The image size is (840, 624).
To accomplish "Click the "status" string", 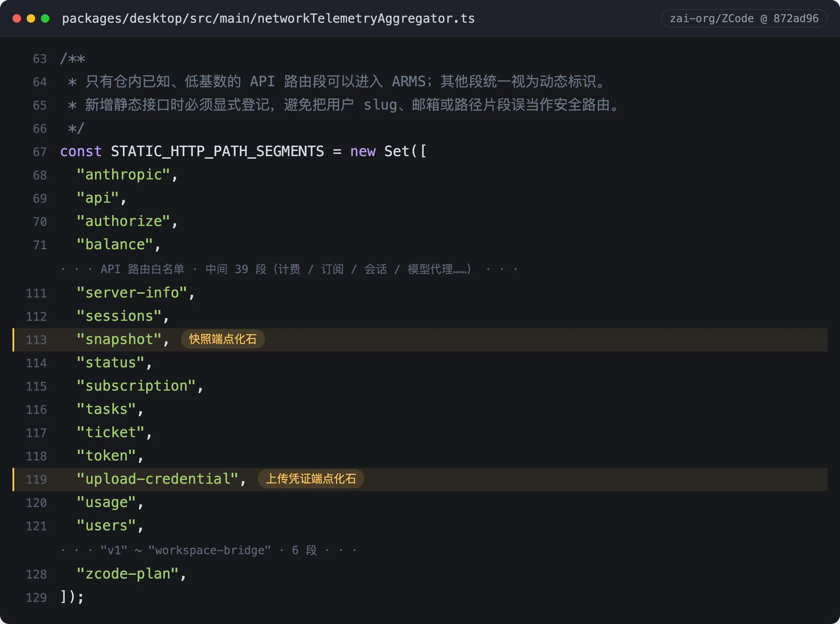I will pyautogui.click(x=111, y=363).
